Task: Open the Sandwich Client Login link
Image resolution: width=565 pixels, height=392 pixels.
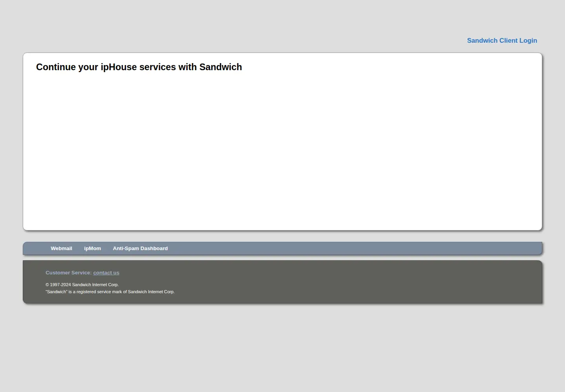Action: coord(502,40)
